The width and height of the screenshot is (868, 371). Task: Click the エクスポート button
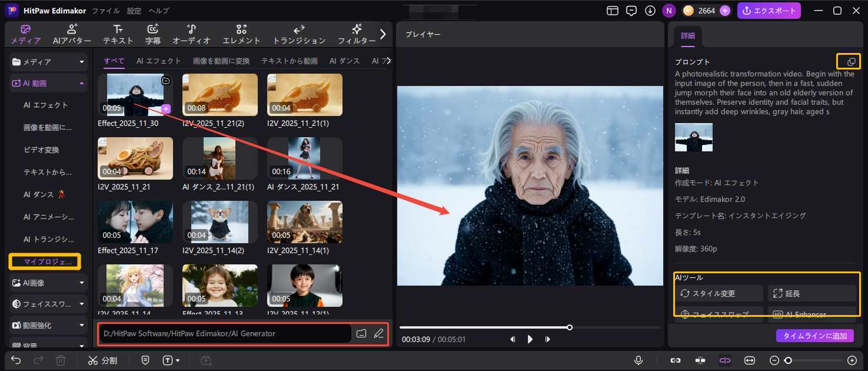click(x=769, y=10)
